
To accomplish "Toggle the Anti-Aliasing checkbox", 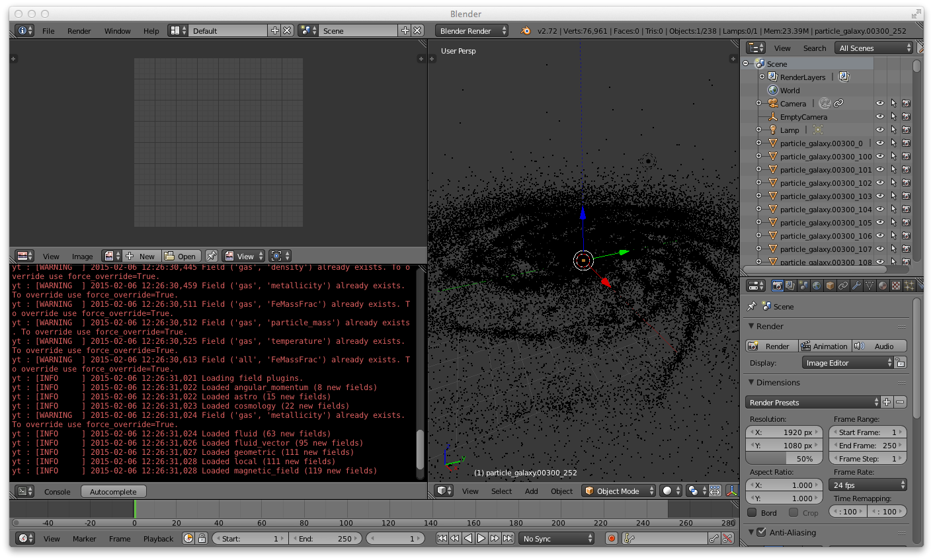I will (x=761, y=532).
